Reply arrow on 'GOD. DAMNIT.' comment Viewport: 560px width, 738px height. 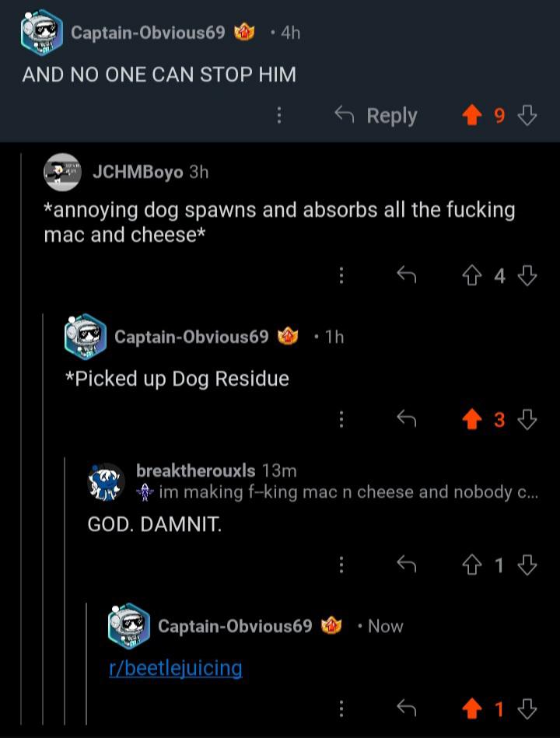tap(407, 565)
